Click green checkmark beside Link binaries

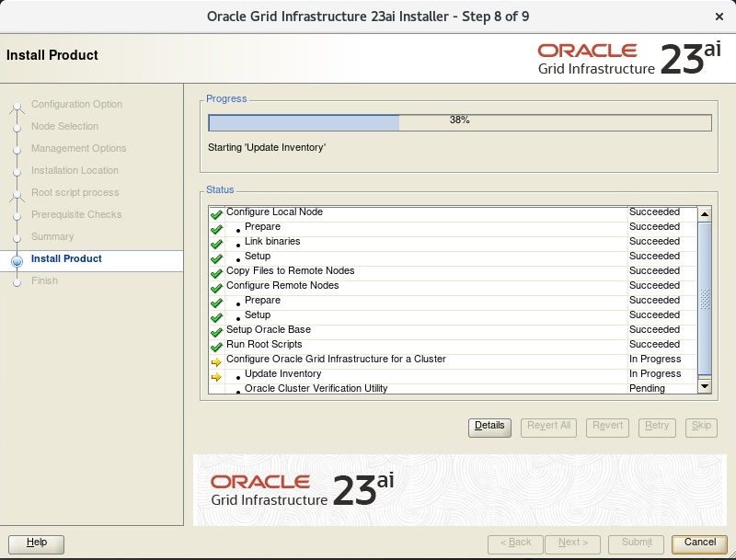[216, 244]
